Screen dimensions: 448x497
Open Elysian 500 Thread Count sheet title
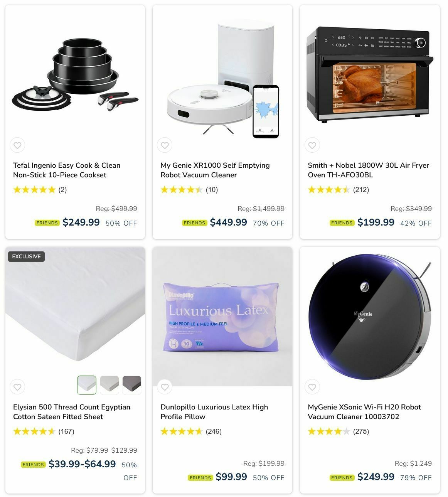click(72, 412)
